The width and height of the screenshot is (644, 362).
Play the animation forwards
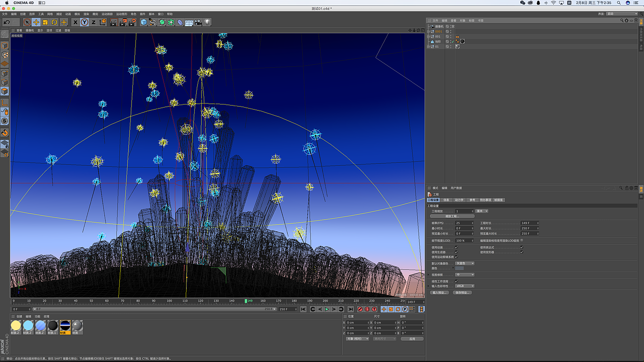click(327, 309)
